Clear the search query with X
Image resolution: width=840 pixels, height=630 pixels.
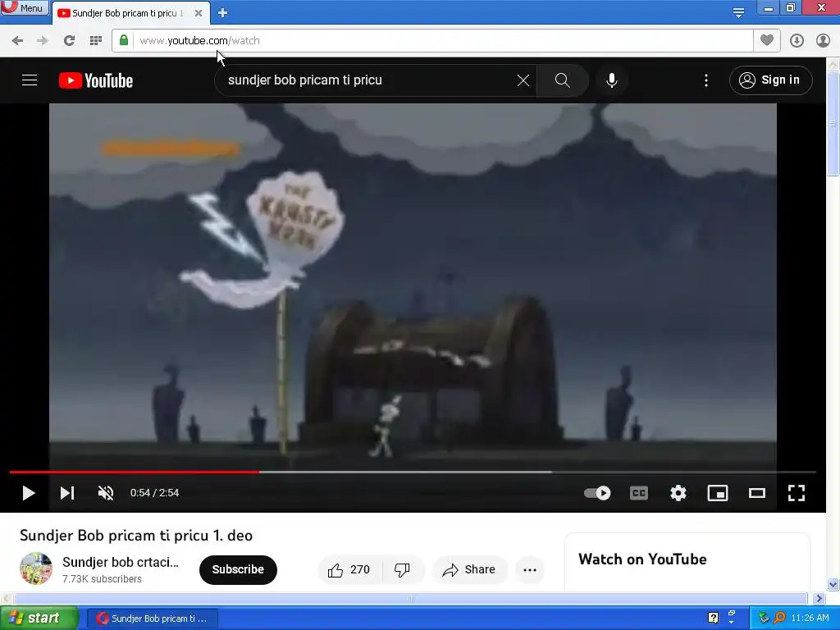(523, 80)
